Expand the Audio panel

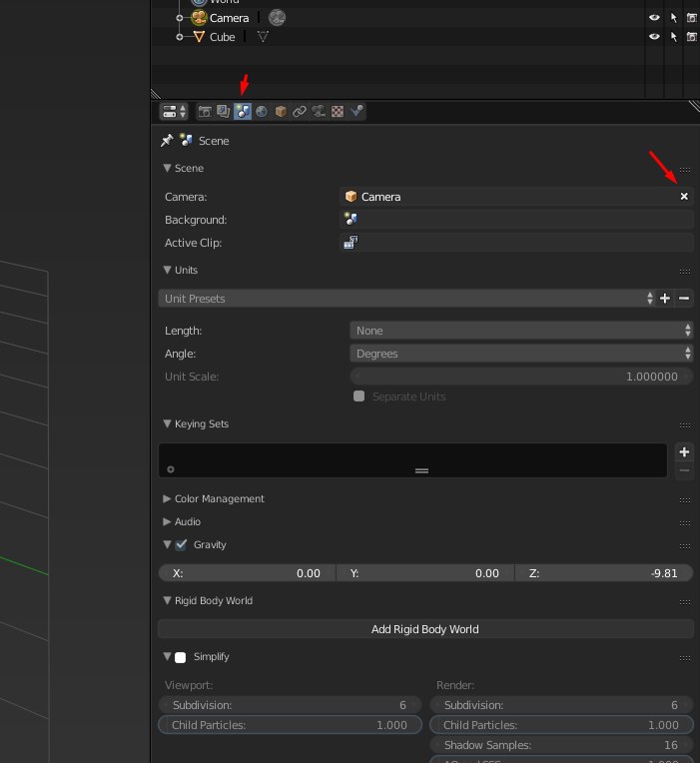pos(167,521)
